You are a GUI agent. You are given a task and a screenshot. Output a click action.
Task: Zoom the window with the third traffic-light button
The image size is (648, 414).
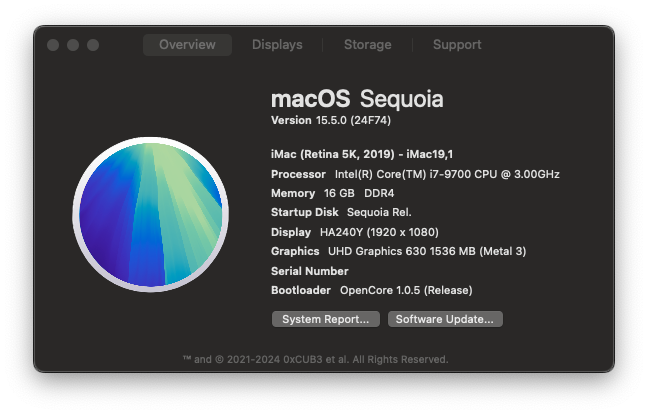[x=93, y=45]
